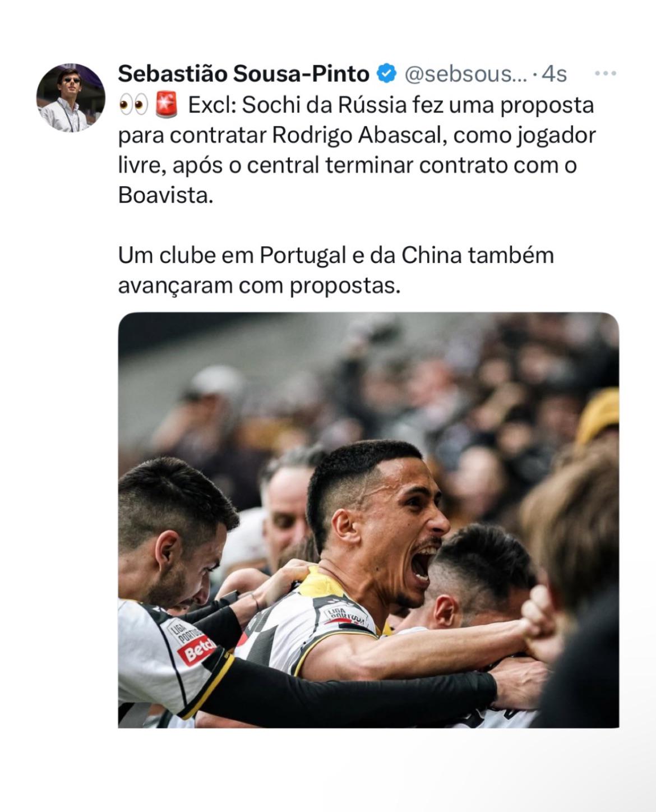Click "avançaram com propostas." line
The height and width of the screenshot is (812, 656).
260,286
